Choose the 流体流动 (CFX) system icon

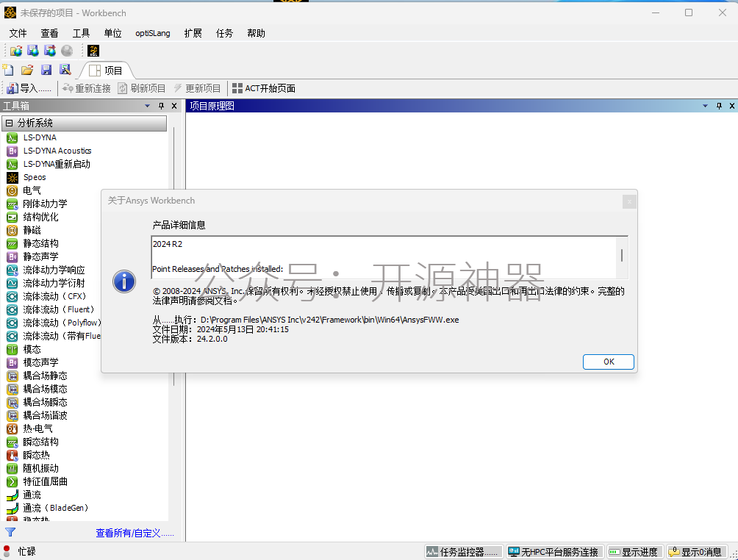[12, 296]
